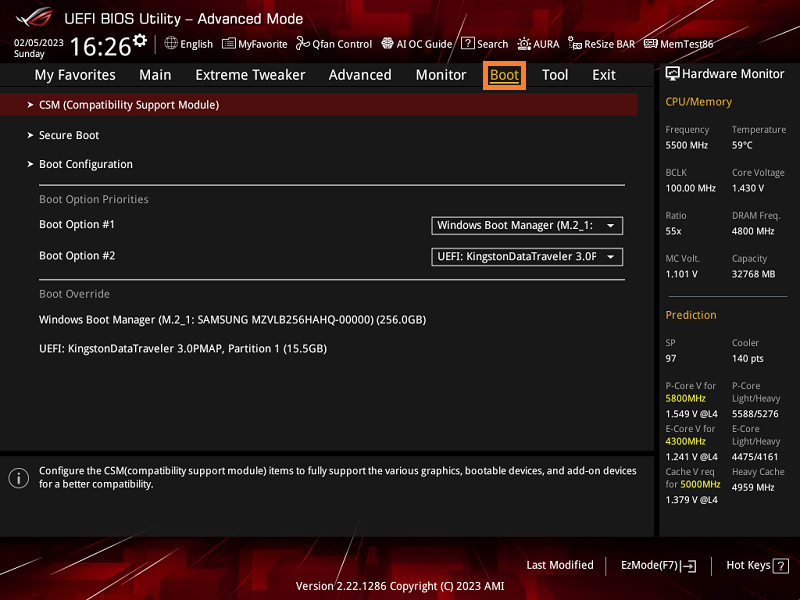Viewport: 800px width, 600px height.
Task: Open the Boot Option #2 dropdown
Action: 527,257
